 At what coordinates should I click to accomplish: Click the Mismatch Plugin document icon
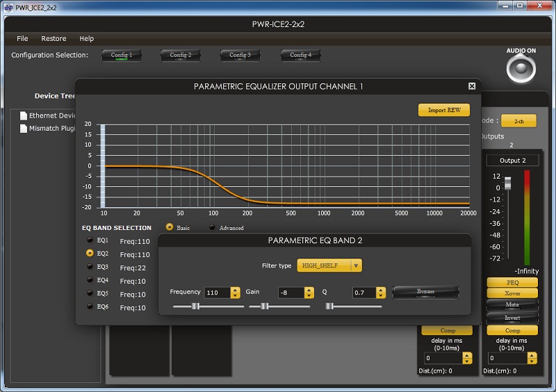click(x=23, y=128)
